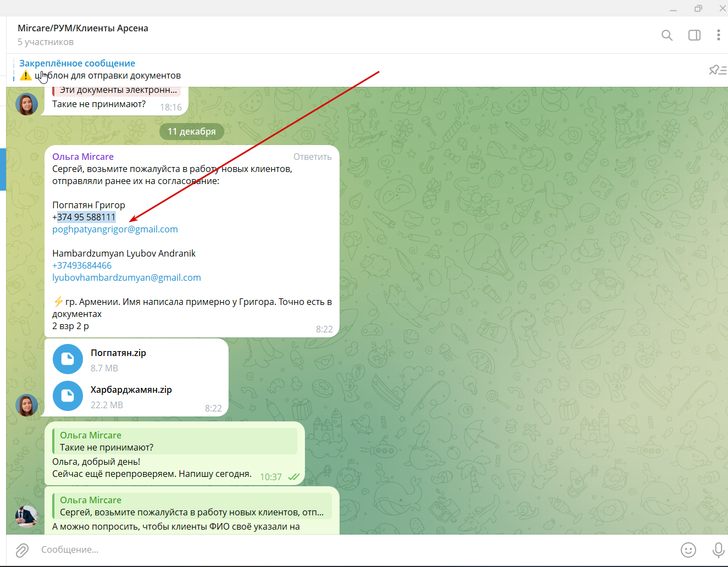The image size is (728, 567).
Task: Open lyubovhambardzumyan@gmail.com email link
Action: 126,277
